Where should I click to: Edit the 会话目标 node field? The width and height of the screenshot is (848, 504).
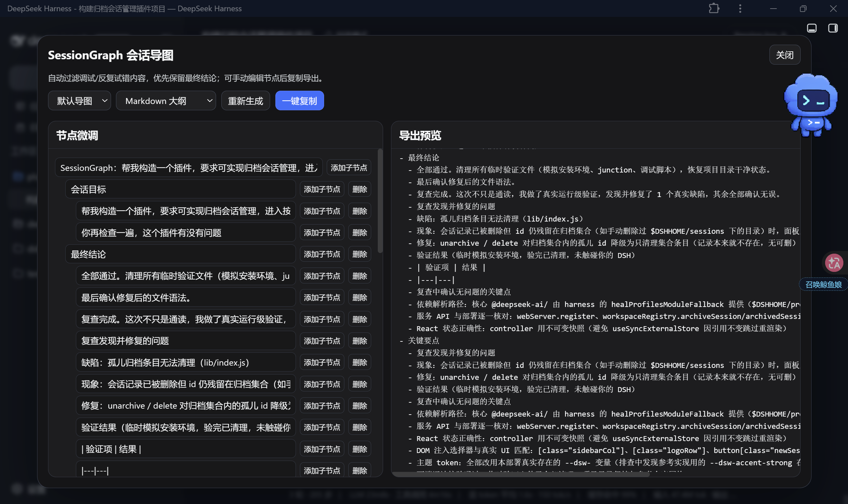click(x=180, y=189)
